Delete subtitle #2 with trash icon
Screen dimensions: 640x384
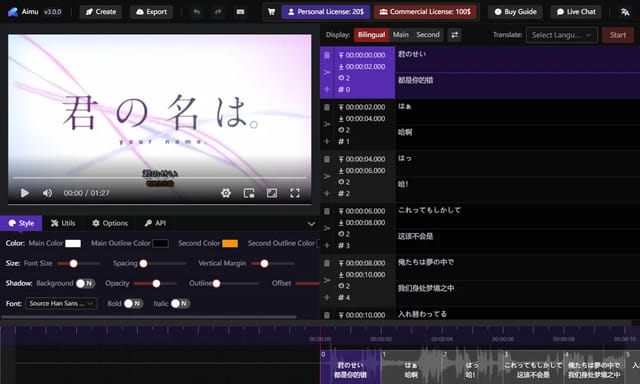point(327,159)
